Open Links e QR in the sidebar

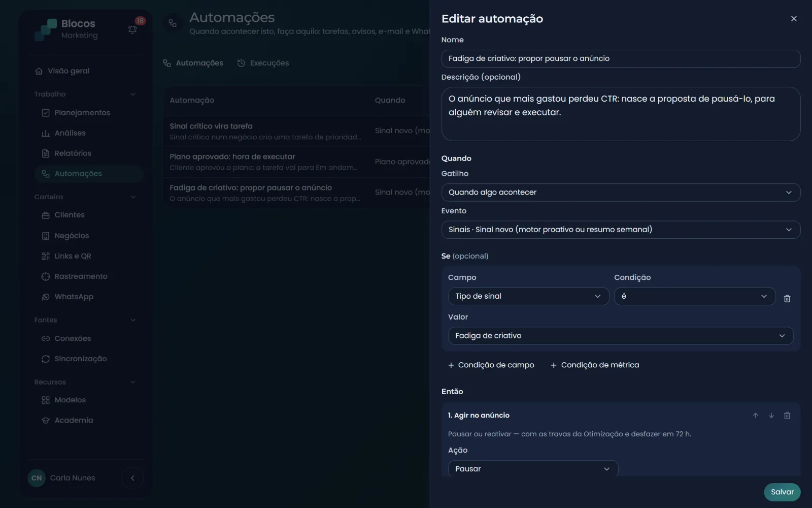tap(89, 256)
